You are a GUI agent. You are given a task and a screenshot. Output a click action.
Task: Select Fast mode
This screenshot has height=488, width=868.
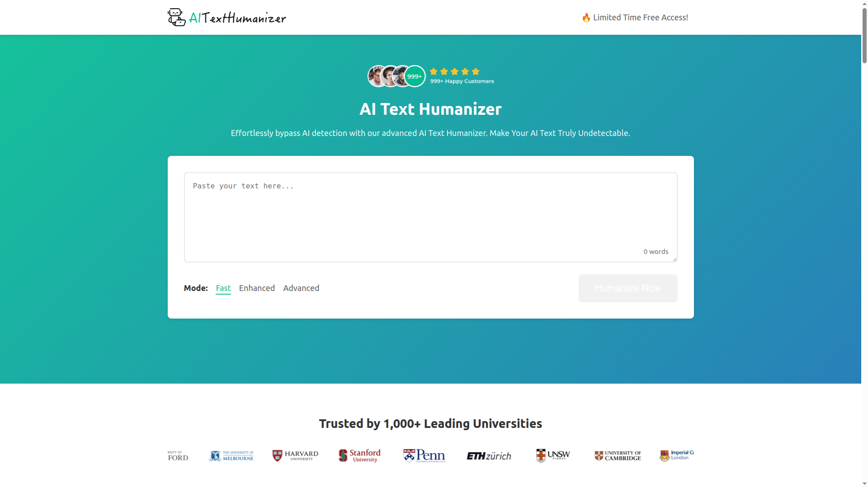pyautogui.click(x=223, y=288)
